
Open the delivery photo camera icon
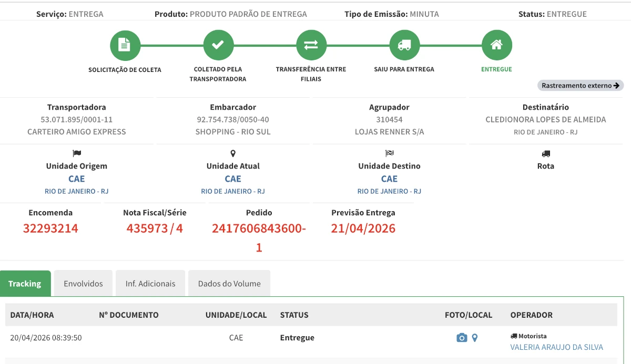(x=462, y=338)
